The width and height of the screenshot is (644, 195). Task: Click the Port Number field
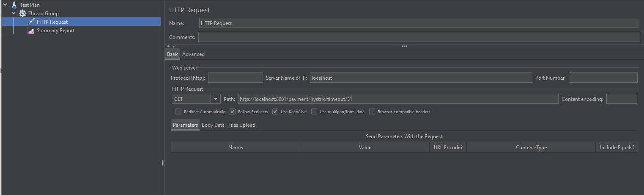[x=603, y=78]
